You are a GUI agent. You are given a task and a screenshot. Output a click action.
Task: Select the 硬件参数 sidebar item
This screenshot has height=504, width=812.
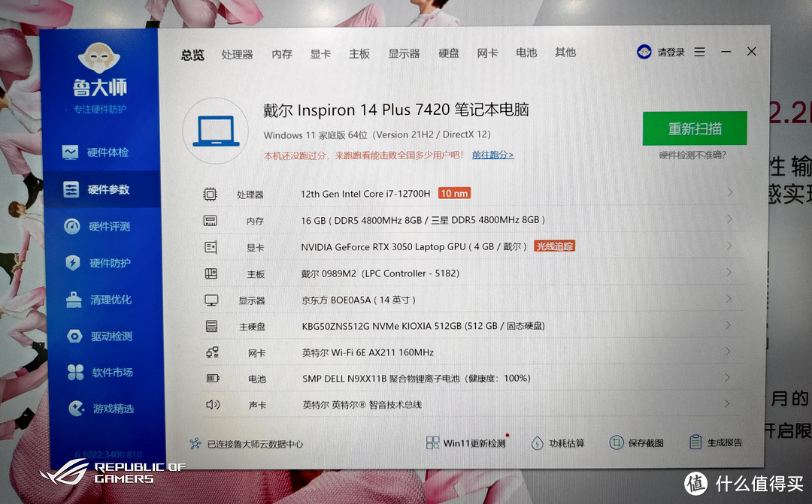(101, 189)
